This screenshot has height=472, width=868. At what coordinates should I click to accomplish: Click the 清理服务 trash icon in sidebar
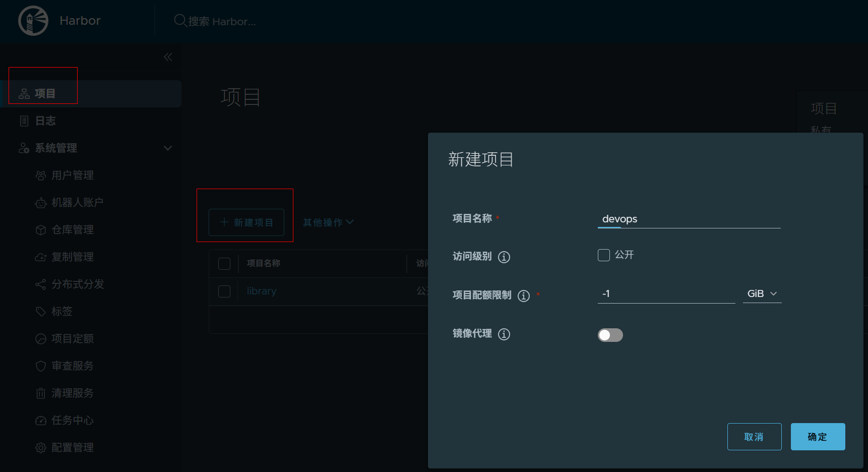pyautogui.click(x=41, y=393)
